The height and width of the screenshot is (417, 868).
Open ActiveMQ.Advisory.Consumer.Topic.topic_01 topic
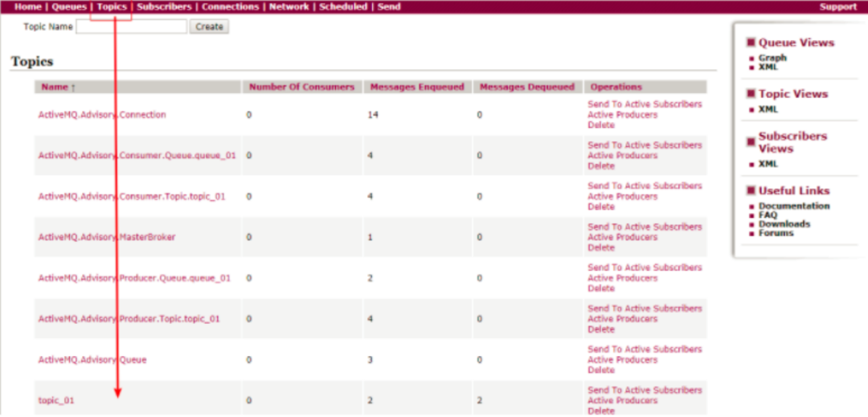click(x=132, y=196)
